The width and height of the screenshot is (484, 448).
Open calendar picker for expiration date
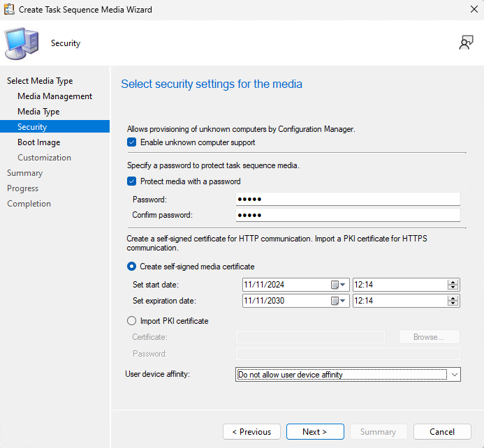pos(339,301)
